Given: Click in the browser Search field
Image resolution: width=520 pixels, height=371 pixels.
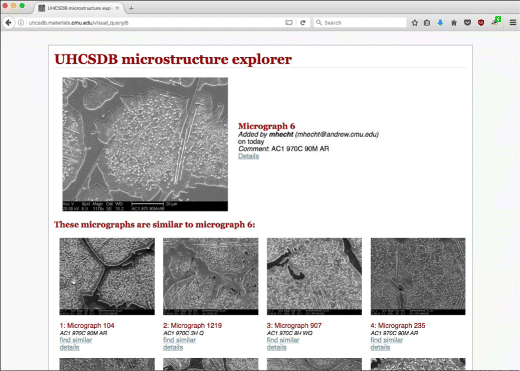Looking at the screenshot, I should [x=360, y=23].
